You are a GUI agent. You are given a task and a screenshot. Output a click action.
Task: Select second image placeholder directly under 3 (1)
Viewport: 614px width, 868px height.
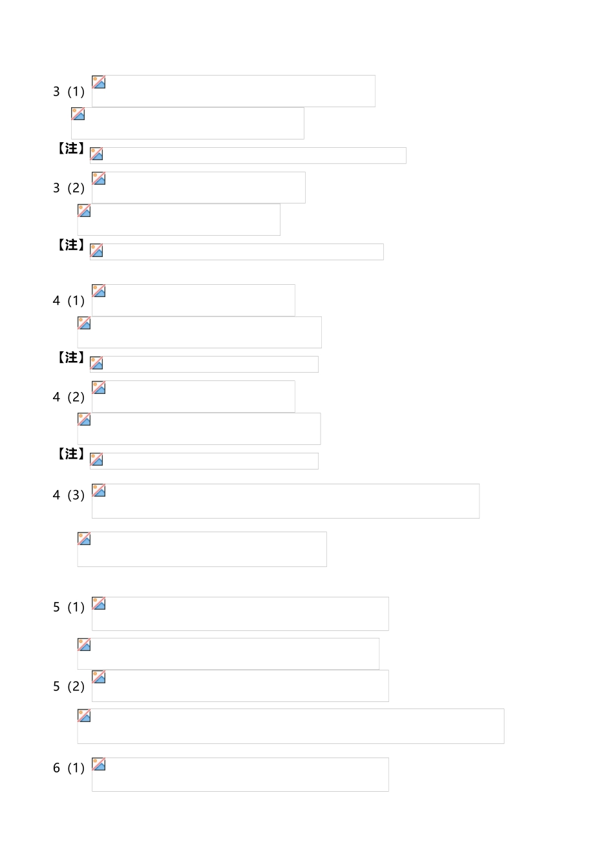coord(187,123)
